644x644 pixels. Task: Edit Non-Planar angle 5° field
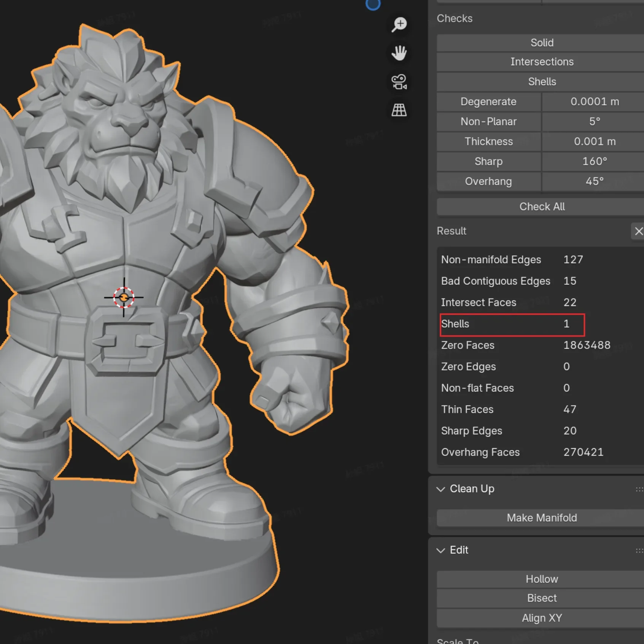pyautogui.click(x=593, y=121)
